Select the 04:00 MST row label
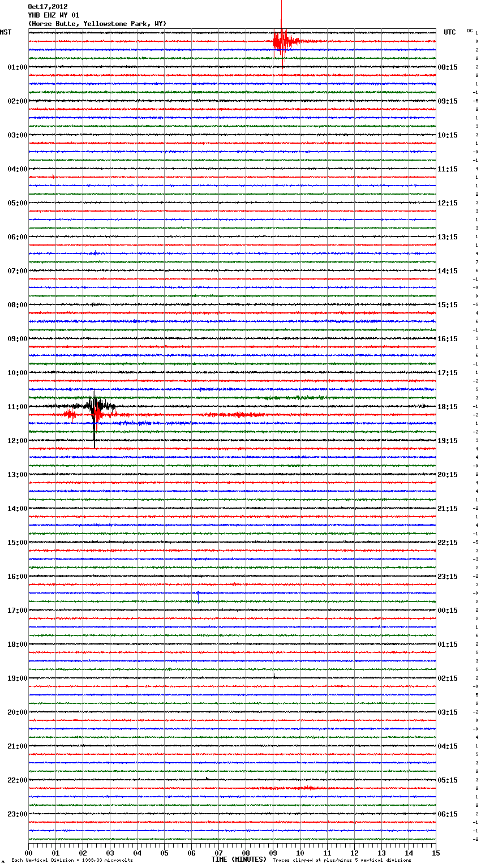This screenshot has width=481, height=868. pyautogui.click(x=18, y=169)
